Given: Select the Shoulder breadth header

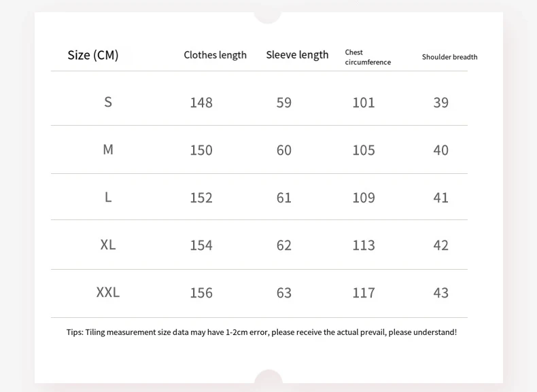Looking at the screenshot, I should pos(449,57).
